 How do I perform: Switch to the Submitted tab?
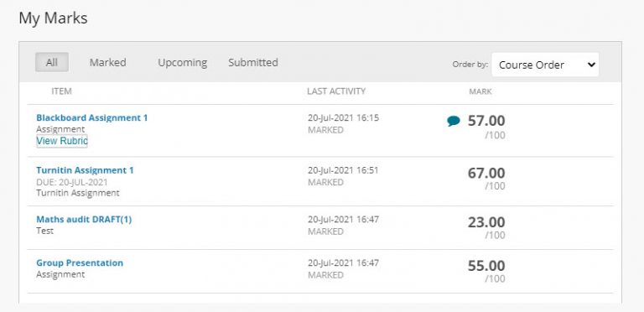(x=253, y=62)
